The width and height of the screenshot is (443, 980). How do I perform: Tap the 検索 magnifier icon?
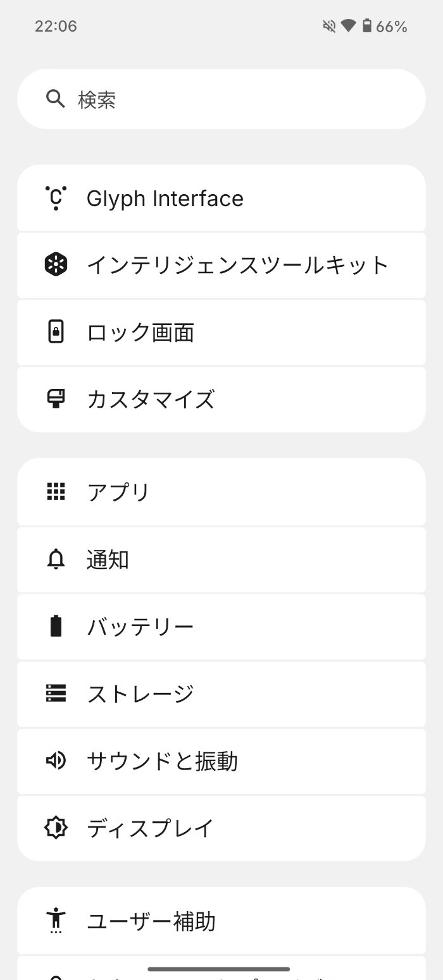click(x=56, y=99)
